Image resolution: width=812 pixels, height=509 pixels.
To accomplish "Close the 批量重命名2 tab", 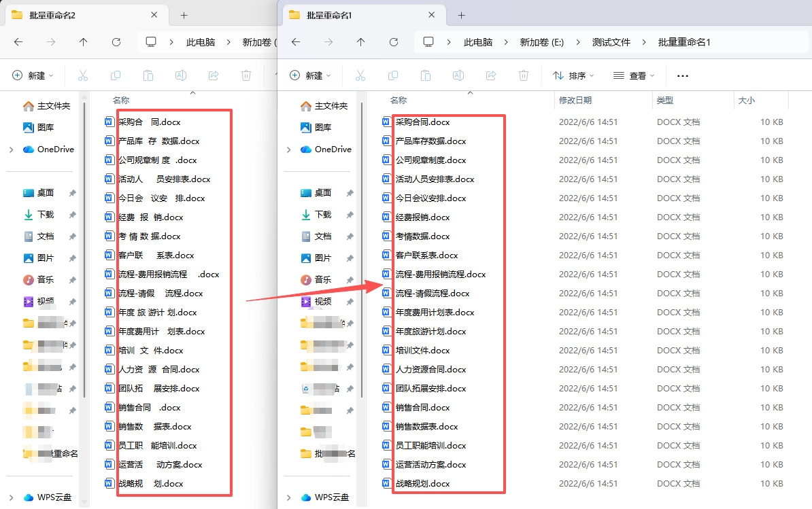I will 154,15.
